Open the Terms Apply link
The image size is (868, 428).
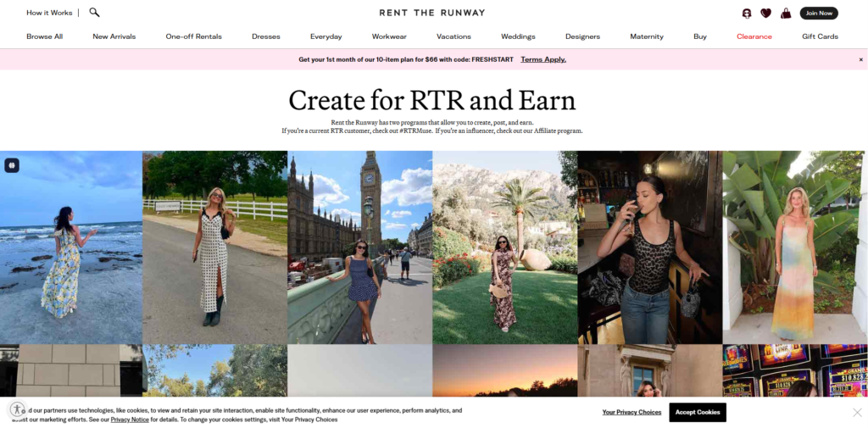tap(543, 59)
